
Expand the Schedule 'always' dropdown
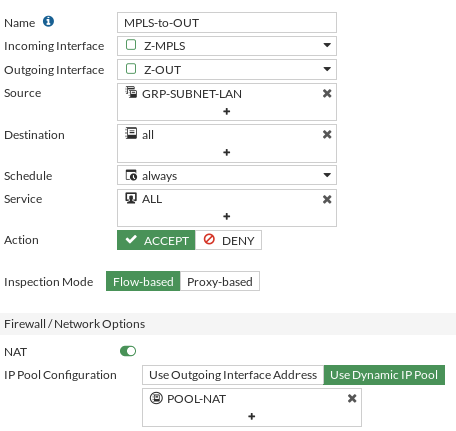pos(227,175)
